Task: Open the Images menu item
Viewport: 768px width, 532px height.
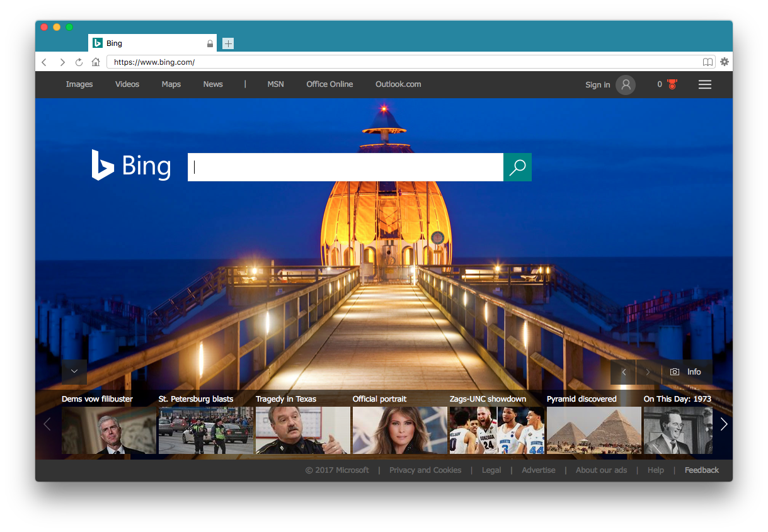Action: (x=79, y=84)
